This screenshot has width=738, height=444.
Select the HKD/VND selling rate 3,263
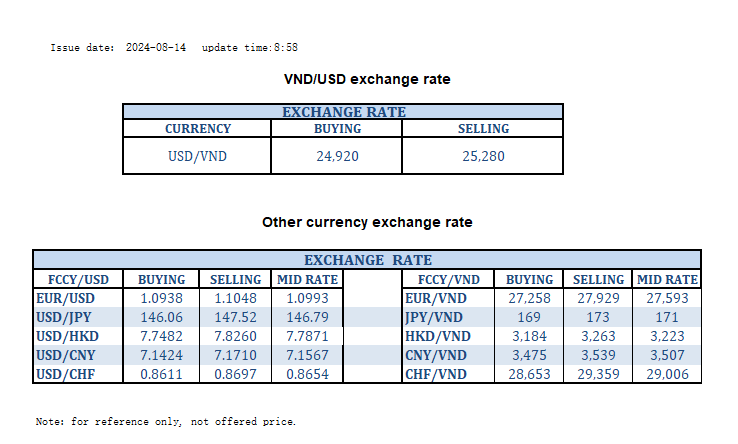[599, 335]
